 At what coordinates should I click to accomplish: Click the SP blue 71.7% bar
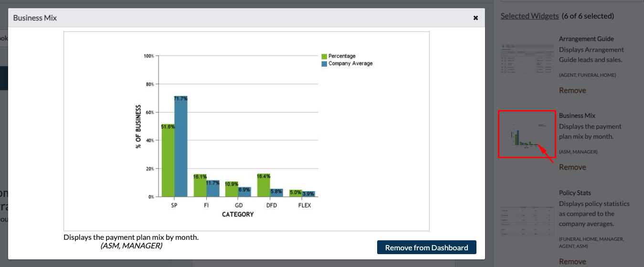(181, 146)
